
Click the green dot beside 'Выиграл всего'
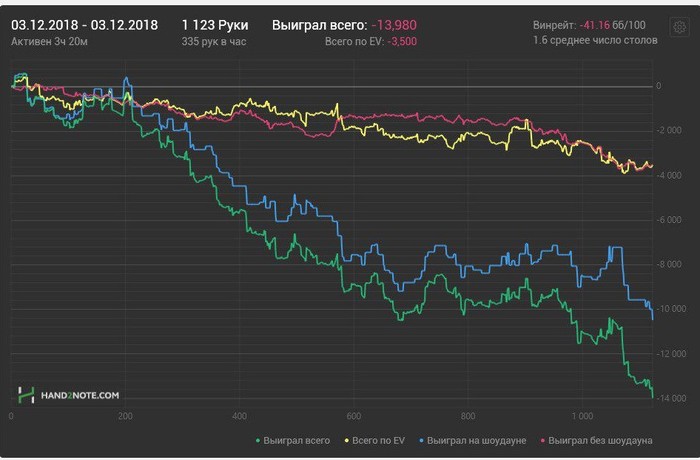click(258, 440)
